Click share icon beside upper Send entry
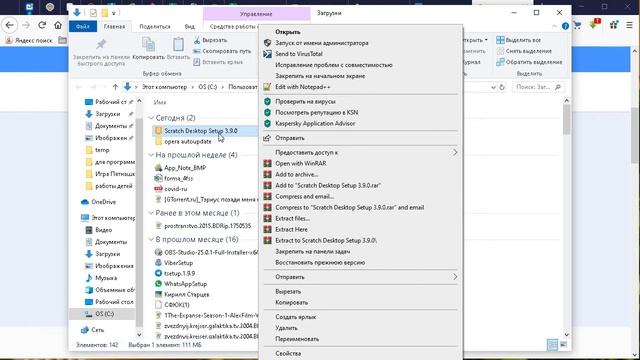 click(x=267, y=138)
